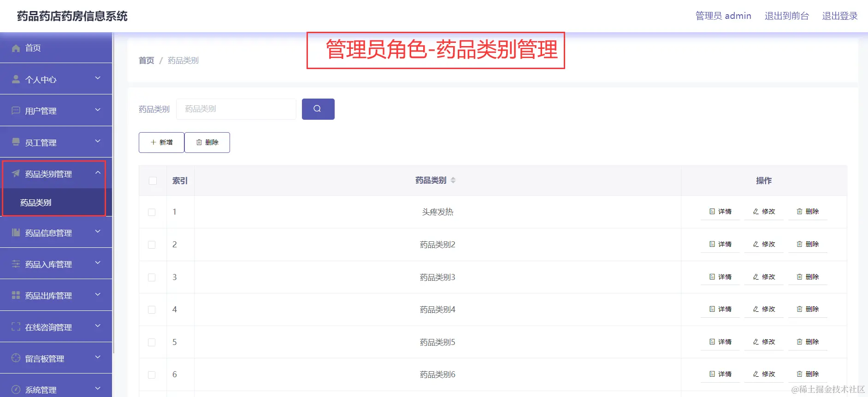This screenshot has height=397, width=868.
Task: Click the 索引 column header
Action: [x=180, y=181]
